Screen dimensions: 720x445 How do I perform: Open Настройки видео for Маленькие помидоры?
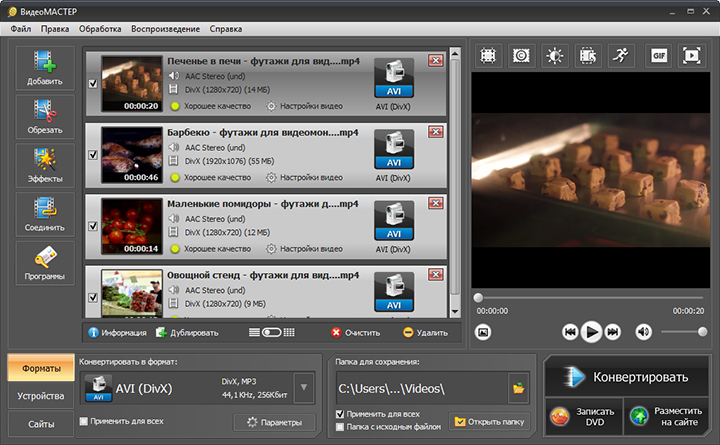point(305,248)
